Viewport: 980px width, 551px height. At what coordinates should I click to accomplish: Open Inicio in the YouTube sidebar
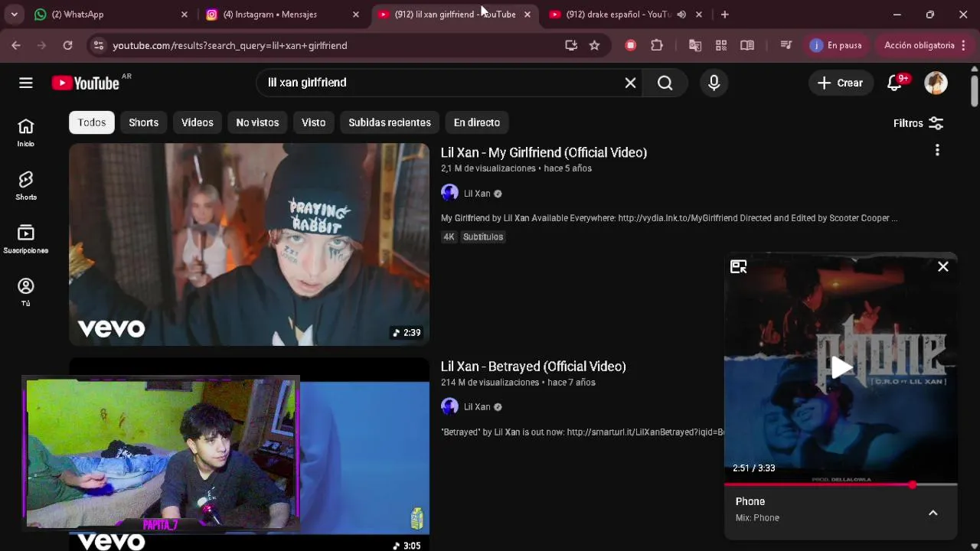coord(26,132)
